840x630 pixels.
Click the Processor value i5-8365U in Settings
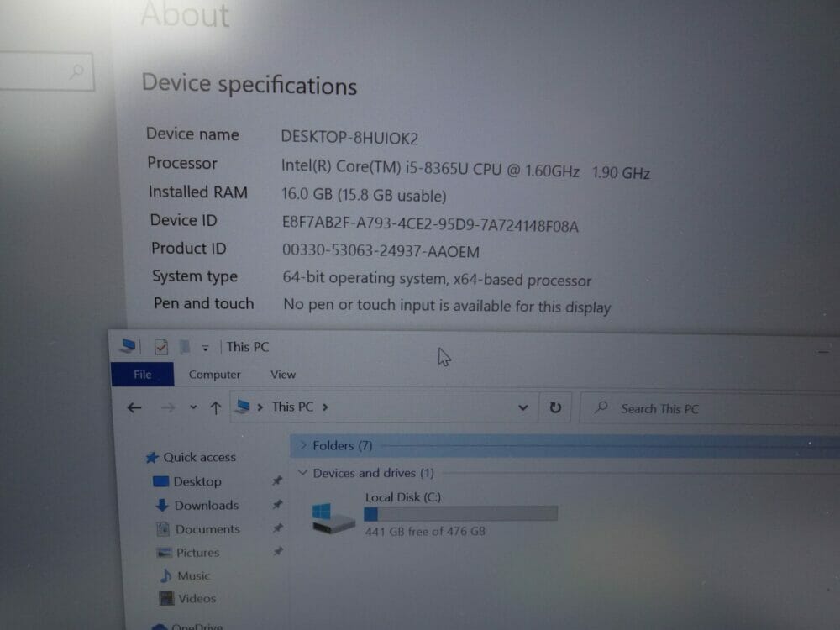click(465, 170)
